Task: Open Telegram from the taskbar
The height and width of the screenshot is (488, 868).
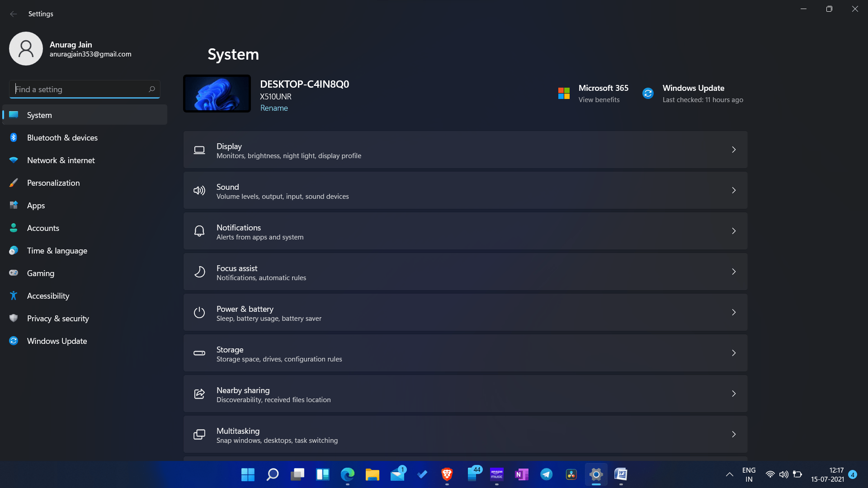Action: (546, 474)
